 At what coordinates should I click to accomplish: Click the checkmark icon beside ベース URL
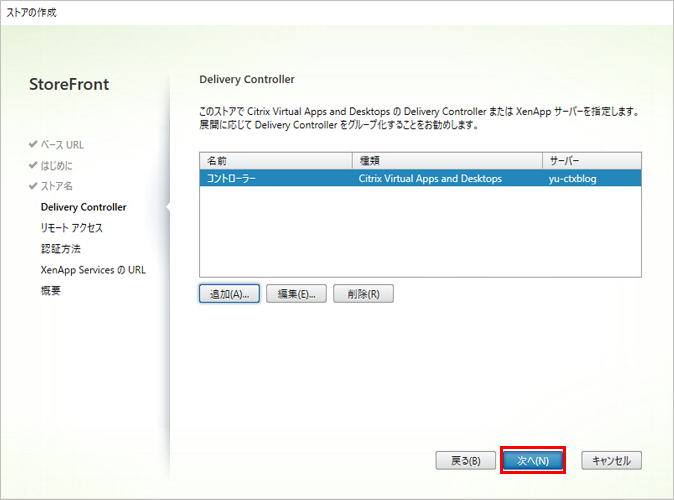pos(33,145)
